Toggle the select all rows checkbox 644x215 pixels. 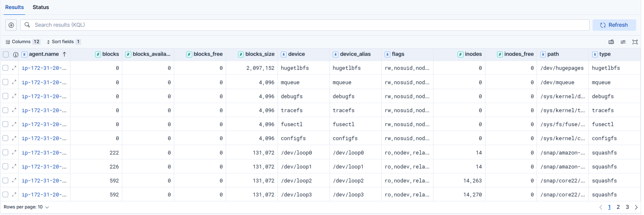[6, 54]
